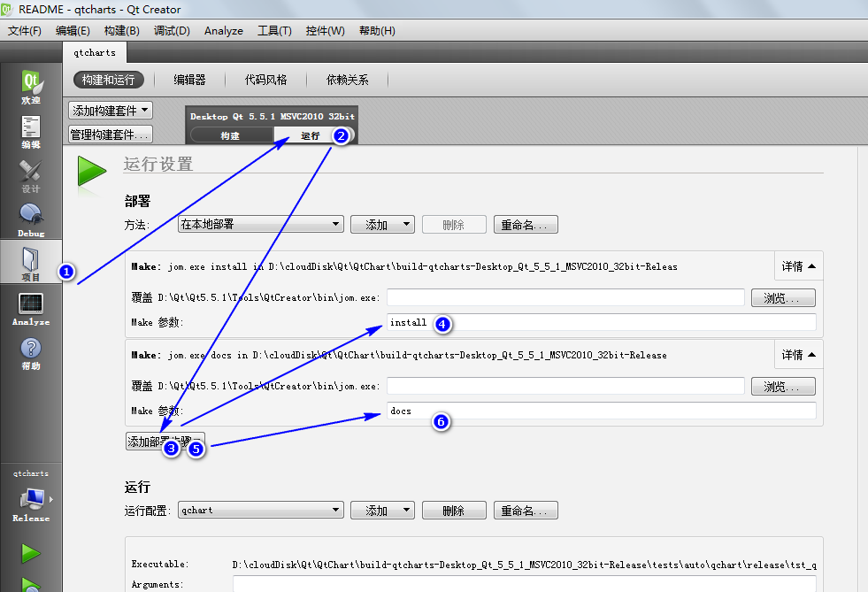Collapse 详情 for jom.exe install step
868x592 pixels.
point(798,266)
